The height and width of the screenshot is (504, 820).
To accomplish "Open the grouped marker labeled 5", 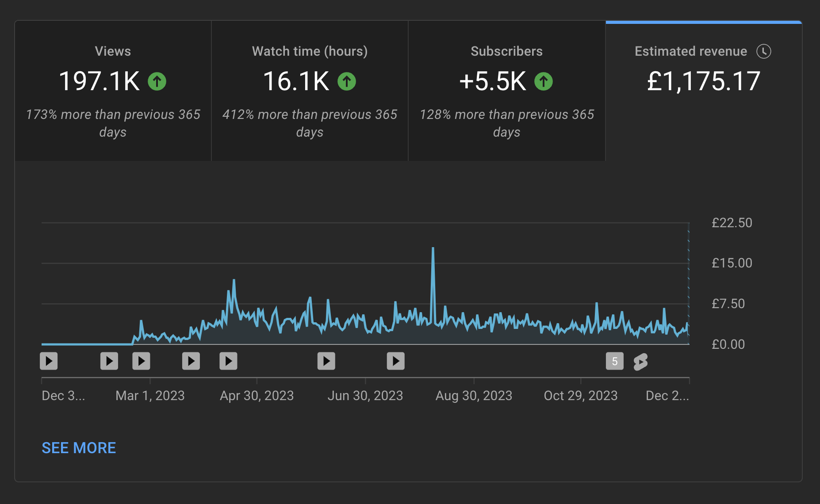I will (614, 361).
